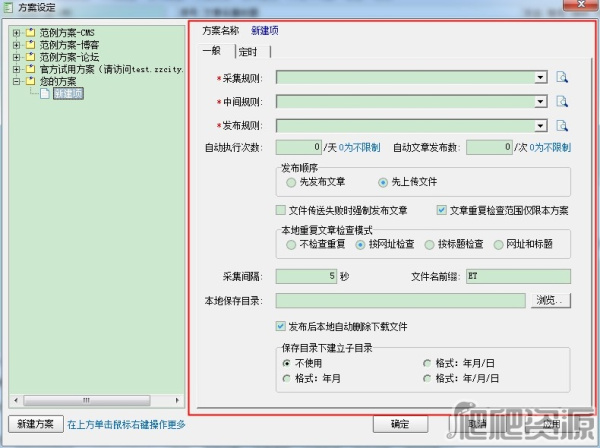This screenshot has width=600, height=448.
Task: Select the 范例方案-博客 tree item
Action: tap(69, 45)
